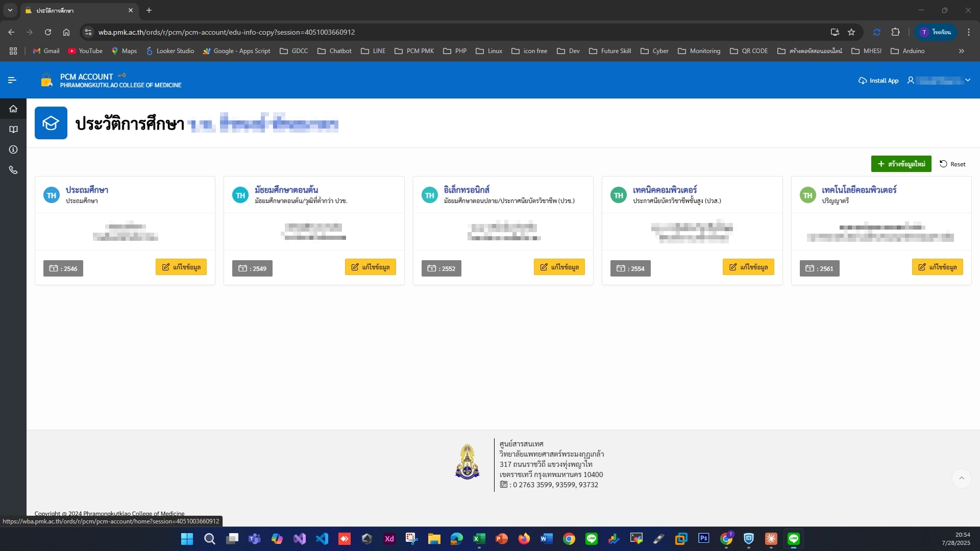The image size is (980, 551).
Task: Open the tab search dropdown arrow
Action: [x=10, y=10]
